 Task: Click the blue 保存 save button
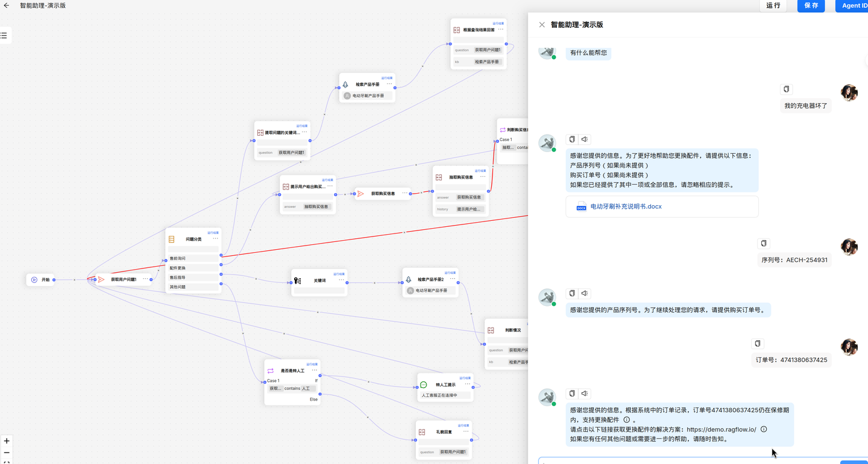click(x=810, y=5)
